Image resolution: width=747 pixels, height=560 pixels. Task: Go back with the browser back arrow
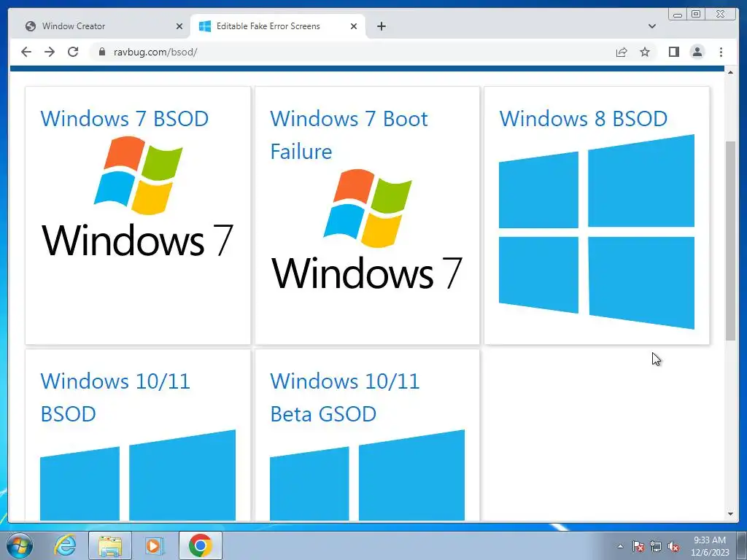coord(26,52)
